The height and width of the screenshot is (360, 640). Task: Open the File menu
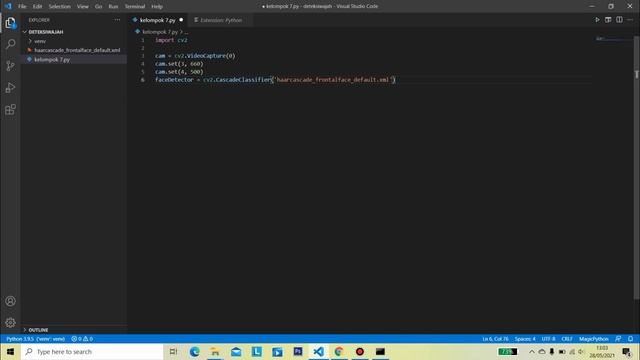pyautogui.click(x=22, y=7)
